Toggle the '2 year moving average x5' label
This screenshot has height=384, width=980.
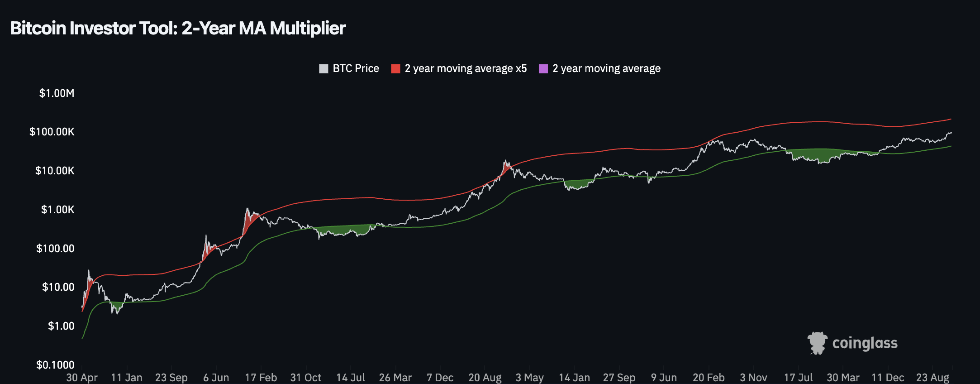coord(466,69)
